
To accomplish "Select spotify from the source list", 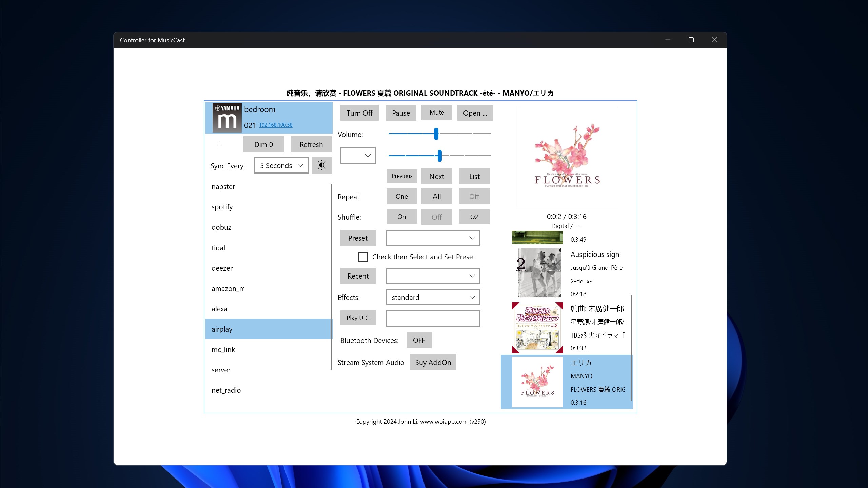I will (x=222, y=207).
